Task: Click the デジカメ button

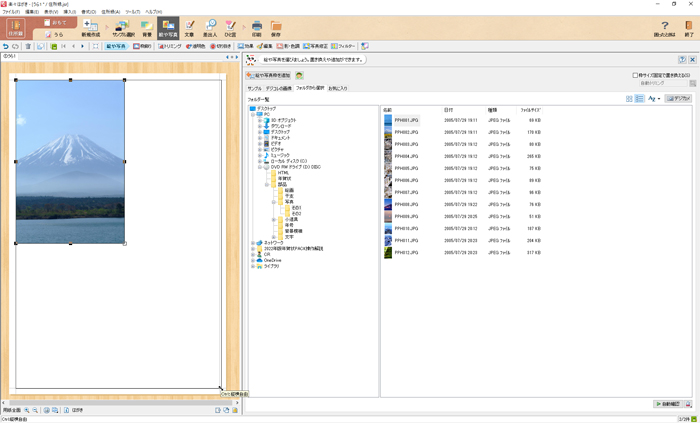Action: [678, 99]
